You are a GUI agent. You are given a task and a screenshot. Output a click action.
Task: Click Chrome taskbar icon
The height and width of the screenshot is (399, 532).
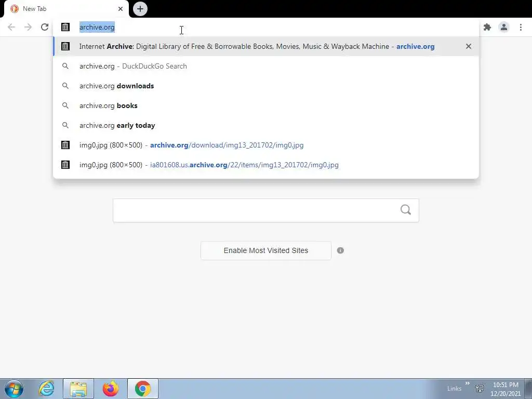[143, 389]
